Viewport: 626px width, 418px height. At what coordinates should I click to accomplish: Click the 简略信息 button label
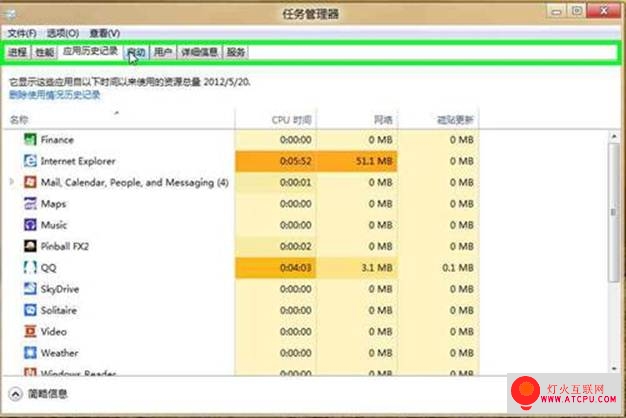point(48,394)
